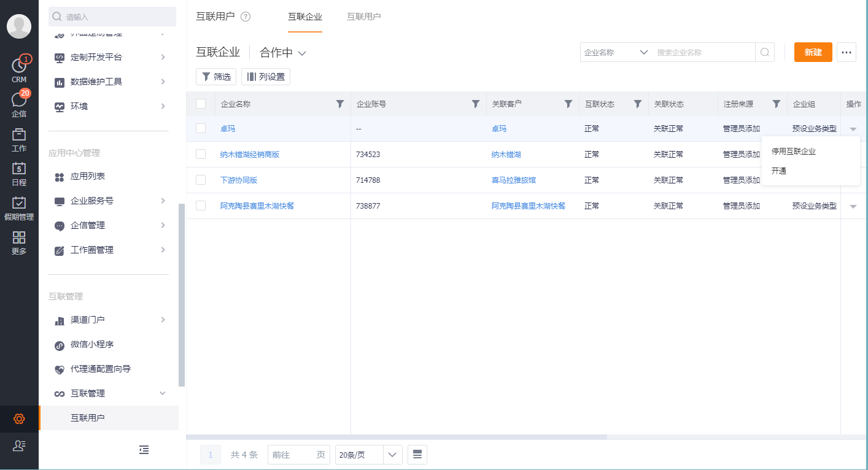Open the CRM module icon
This screenshot has width=868, height=470.
coord(19,65)
